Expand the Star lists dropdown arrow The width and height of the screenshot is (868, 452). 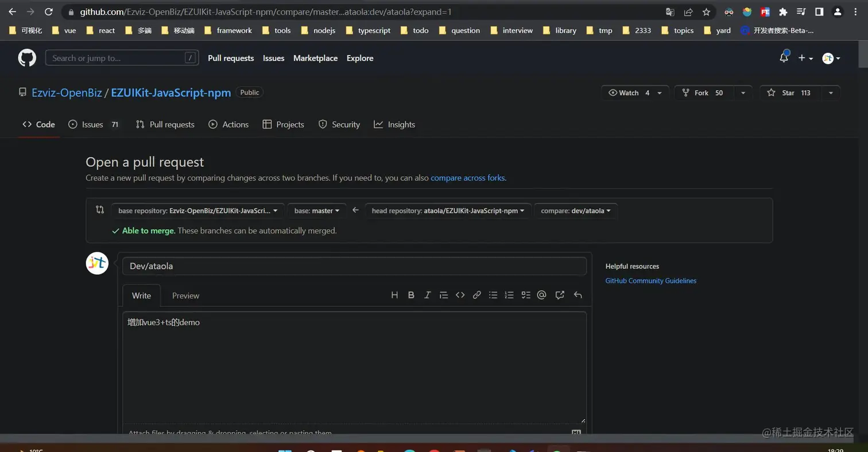[831, 93]
